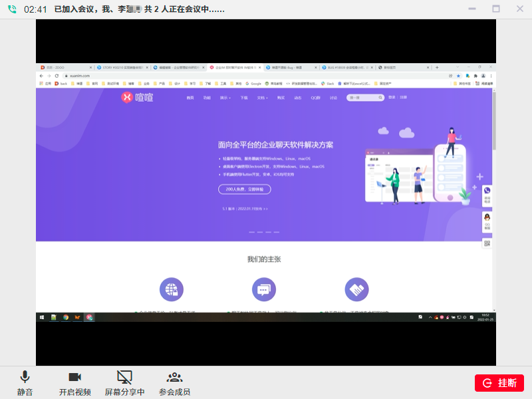The width and height of the screenshot is (532, 399).
Task: Open the 文档 dropdown in site navigation
Action: click(262, 98)
